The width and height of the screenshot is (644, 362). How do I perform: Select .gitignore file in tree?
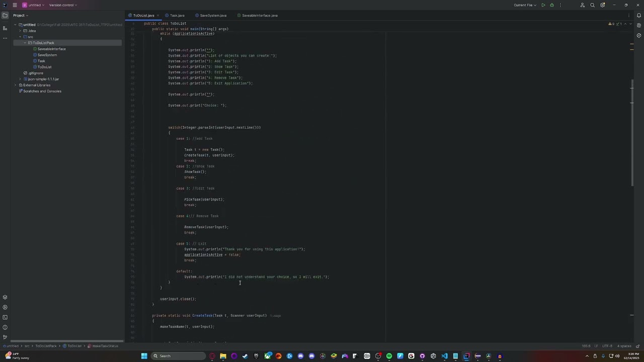pos(33,73)
